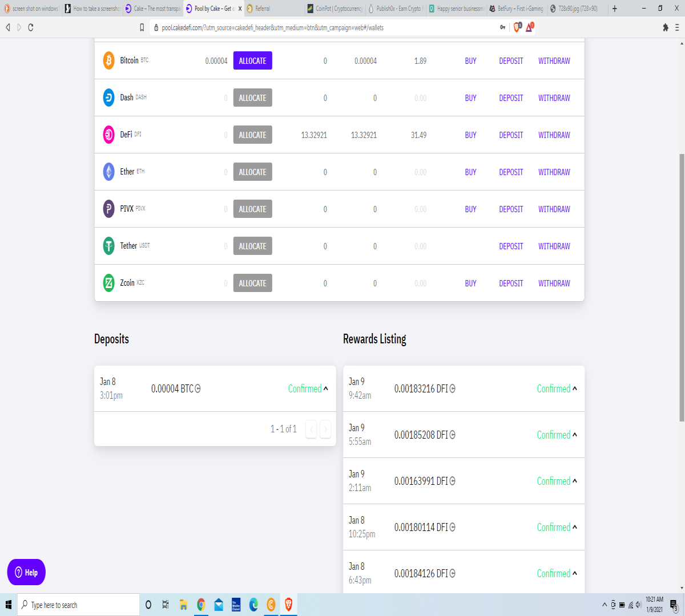Click the PIVX coin icon

pos(108,209)
